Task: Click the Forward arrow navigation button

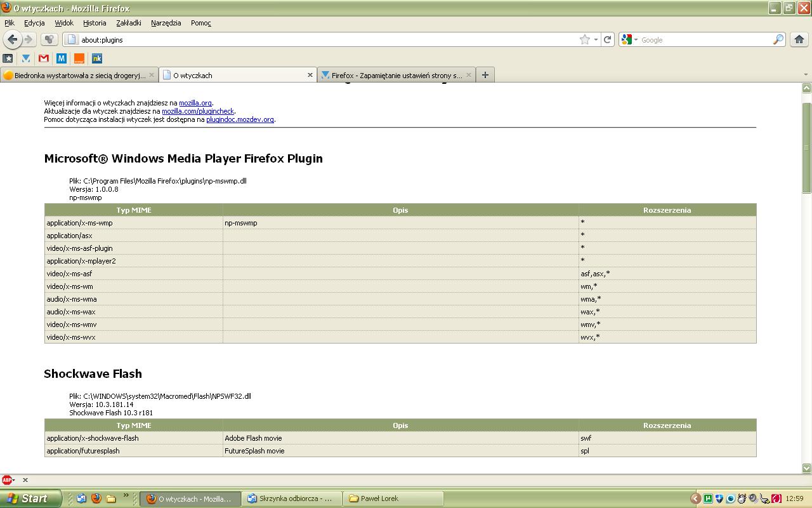Action: coord(29,39)
